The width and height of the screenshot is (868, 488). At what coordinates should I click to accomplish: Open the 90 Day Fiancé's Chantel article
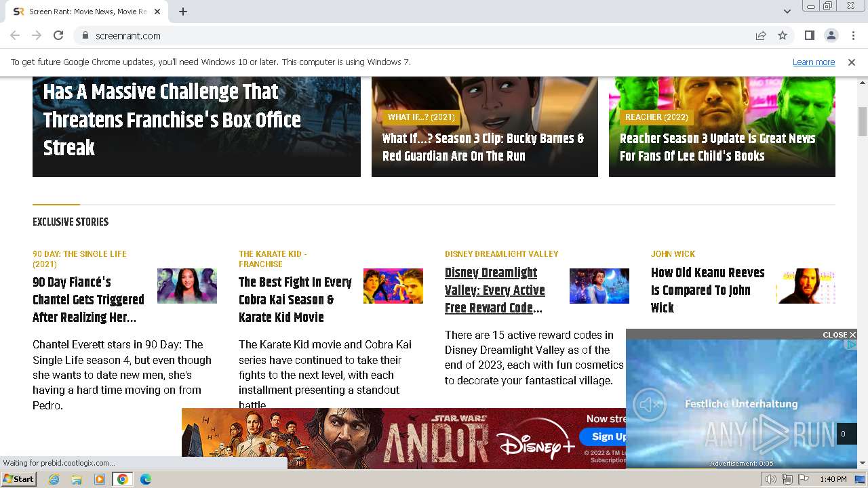coord(88,300)
